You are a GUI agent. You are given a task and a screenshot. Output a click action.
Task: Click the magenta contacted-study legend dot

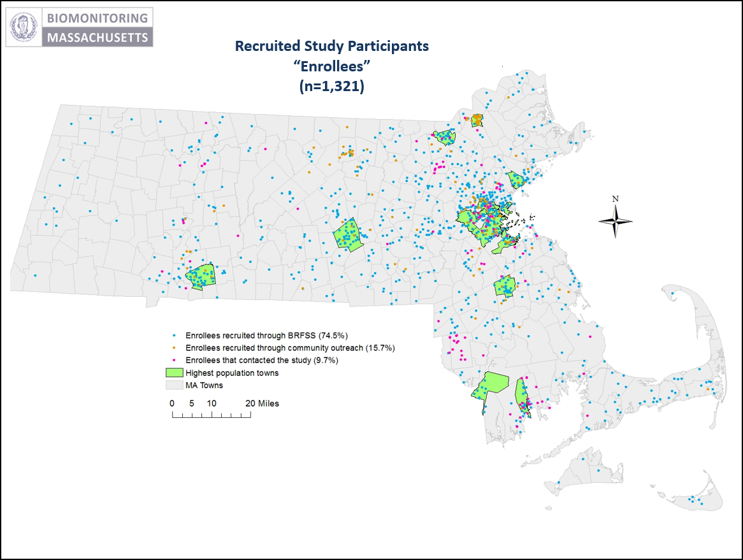pyautogui.click(x=175, y=360)
